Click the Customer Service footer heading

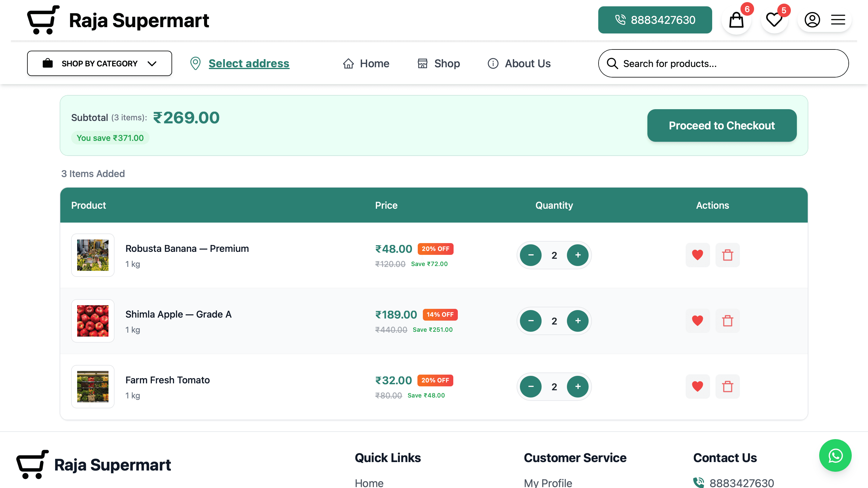coord(575,458)
